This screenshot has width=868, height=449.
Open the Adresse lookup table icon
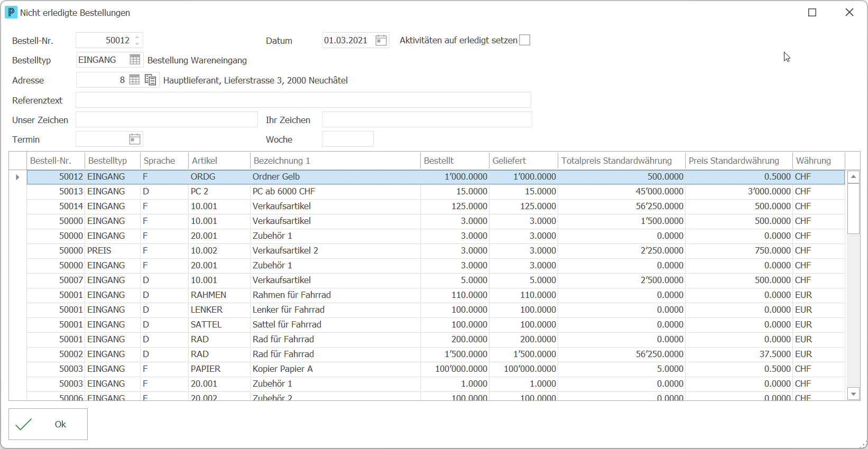click(135, 80)
